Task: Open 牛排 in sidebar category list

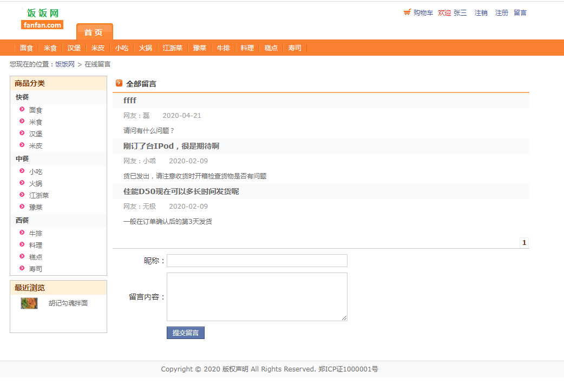Action: (x=36, y=233)
